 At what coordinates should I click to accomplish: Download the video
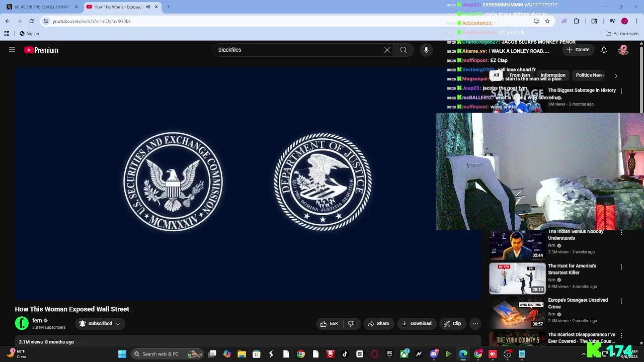tap(417, 324)
